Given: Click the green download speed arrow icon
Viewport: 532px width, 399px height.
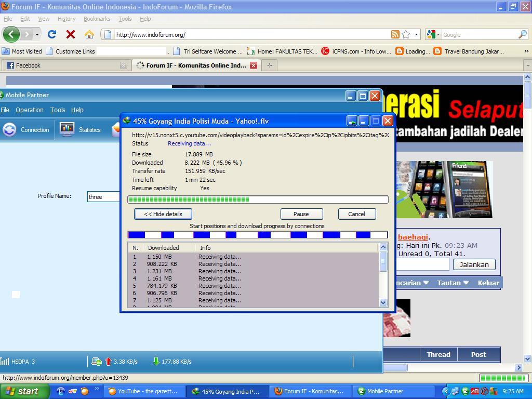Looking at the screenshot, I should [156, 362].
